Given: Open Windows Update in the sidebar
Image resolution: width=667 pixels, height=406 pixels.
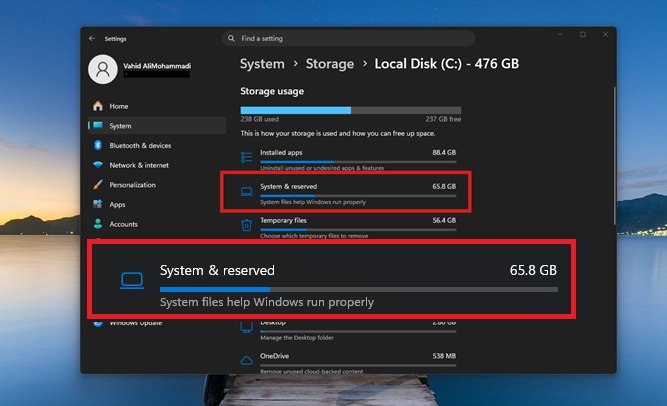Looking at the screenshot, I should click(x=135, y=323).
